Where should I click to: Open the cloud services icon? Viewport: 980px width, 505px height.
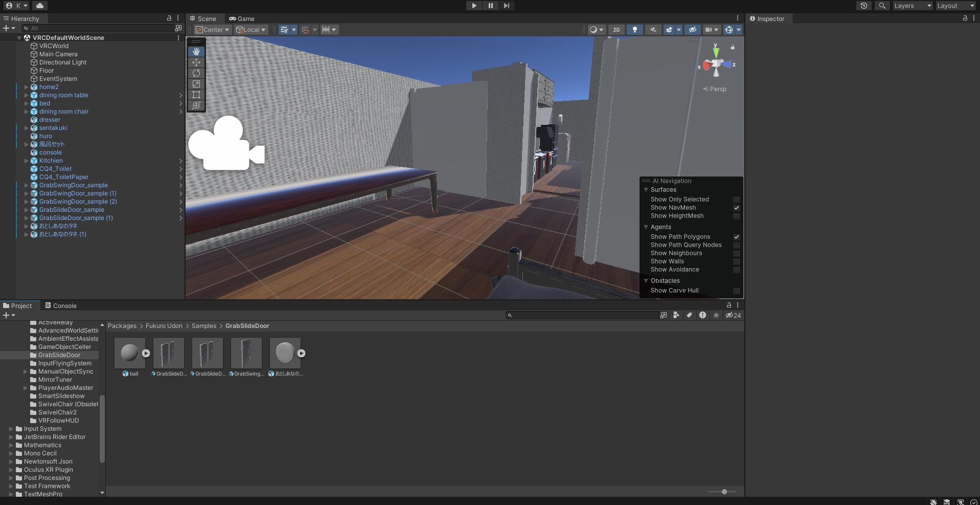(x=40, y=6)
